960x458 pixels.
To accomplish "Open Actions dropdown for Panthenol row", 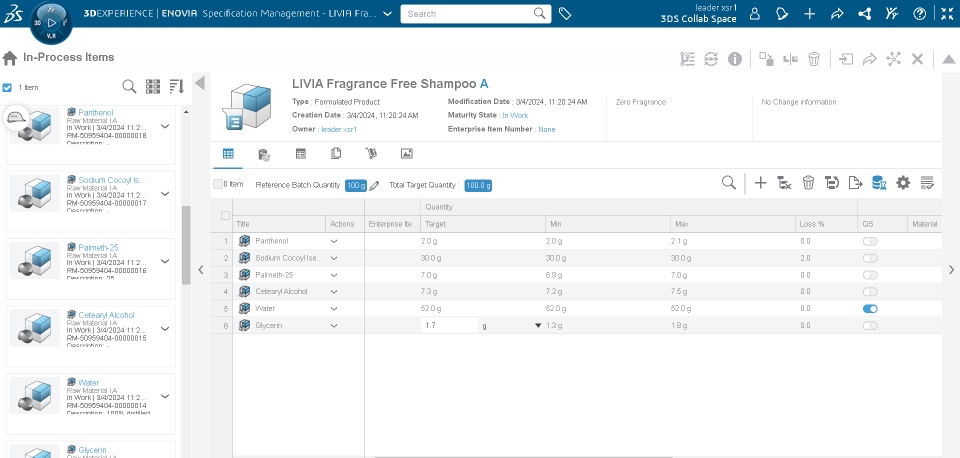I will [x=334, y=241].
